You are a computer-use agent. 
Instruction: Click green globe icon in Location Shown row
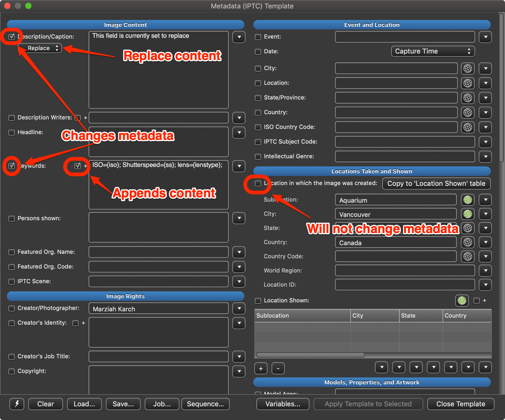tap(462, 301)
